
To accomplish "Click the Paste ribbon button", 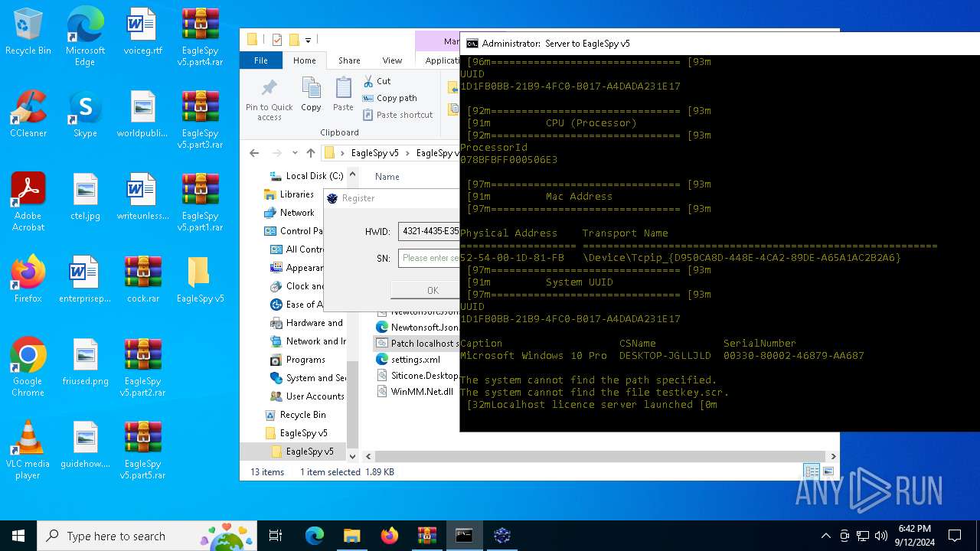I will pos(343,95).
